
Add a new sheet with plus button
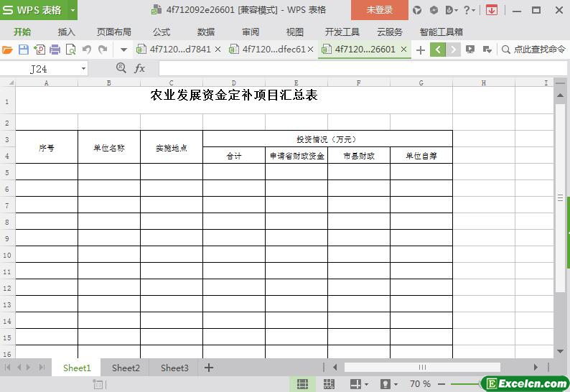[209, 368]
